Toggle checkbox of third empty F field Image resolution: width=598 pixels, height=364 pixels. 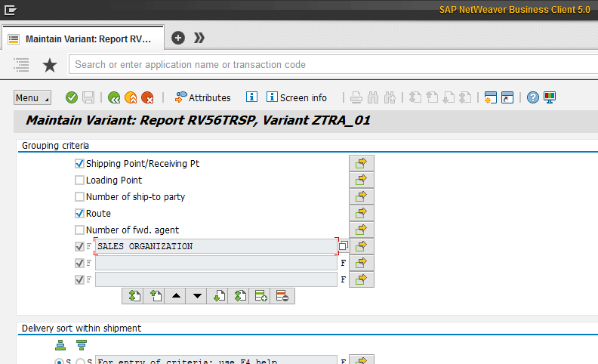coord(79,279)
